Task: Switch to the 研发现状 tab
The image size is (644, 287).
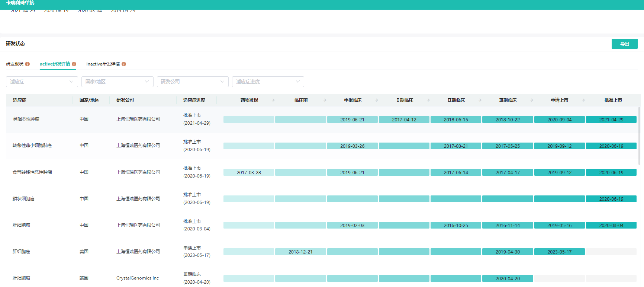Action: tap(15, 64)
